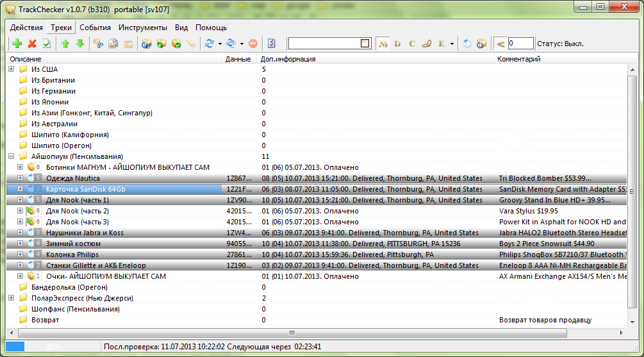
Task: Add a new track with green plus icon
Action: pyautogui.click(x=17, y=44)
